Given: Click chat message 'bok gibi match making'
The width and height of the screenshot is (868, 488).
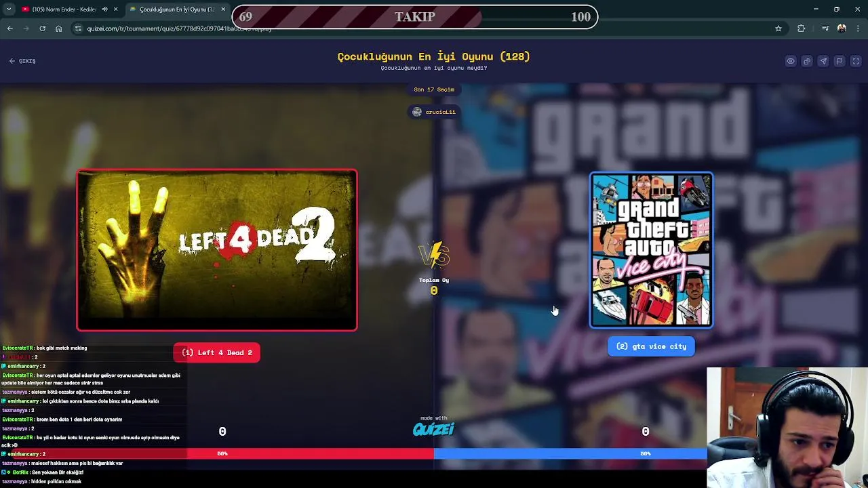Looking at the screenshot, I should (x=62, y=348).
